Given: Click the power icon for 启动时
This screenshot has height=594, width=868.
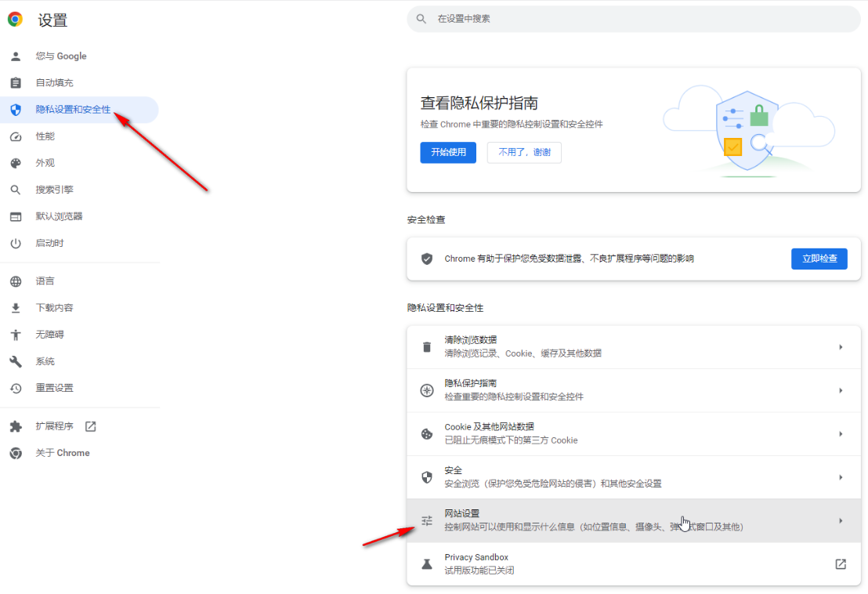Looking at the screenshot, I should tap(16, 243).
